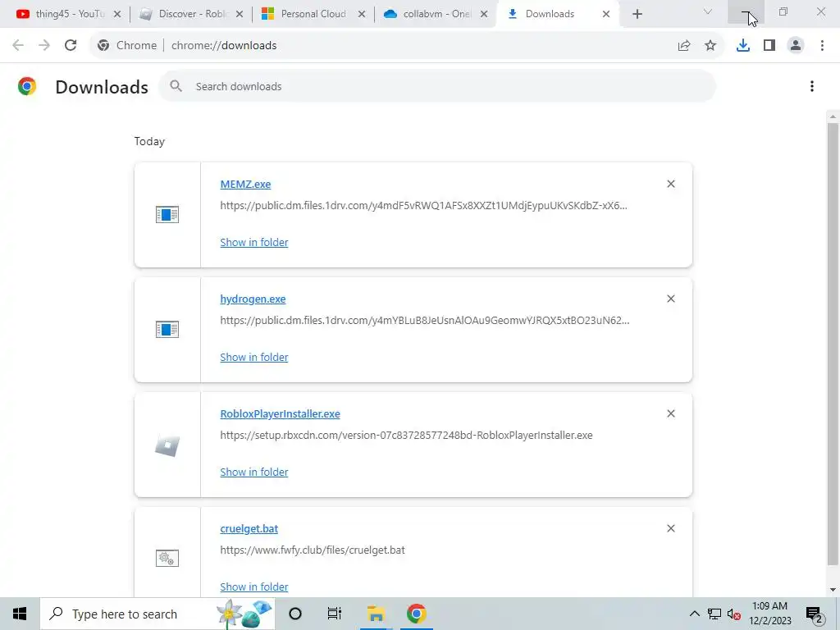Viewport: 840px width, 630px height.
Task: Close the Downloads tab
Action: 606,14
